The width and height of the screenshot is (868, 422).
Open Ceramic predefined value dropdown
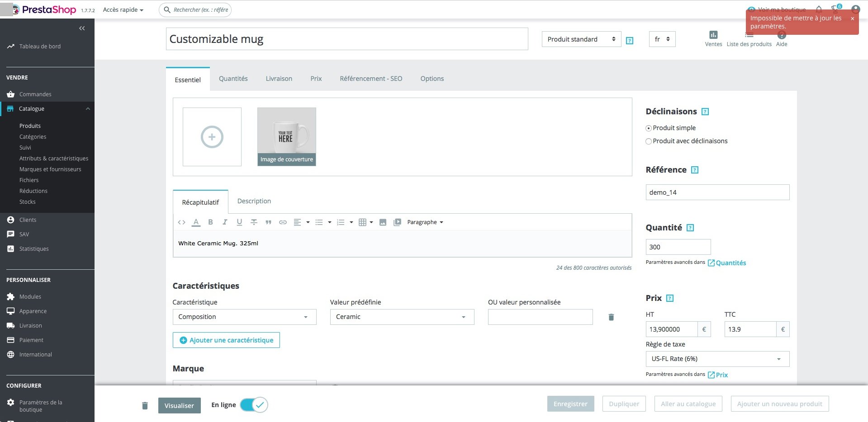pyautogui.click(x=402, y=317)
